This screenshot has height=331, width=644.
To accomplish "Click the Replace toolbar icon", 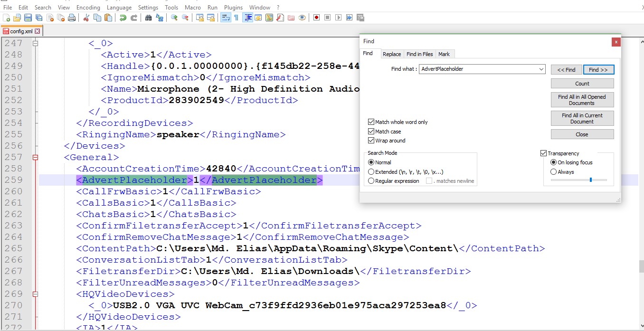I will 159,18.
